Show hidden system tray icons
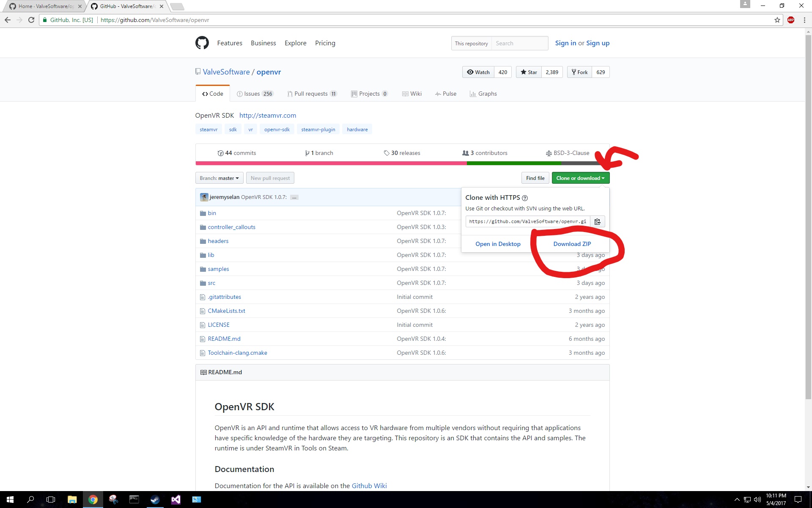812x508 pixels. pos(737,500)
